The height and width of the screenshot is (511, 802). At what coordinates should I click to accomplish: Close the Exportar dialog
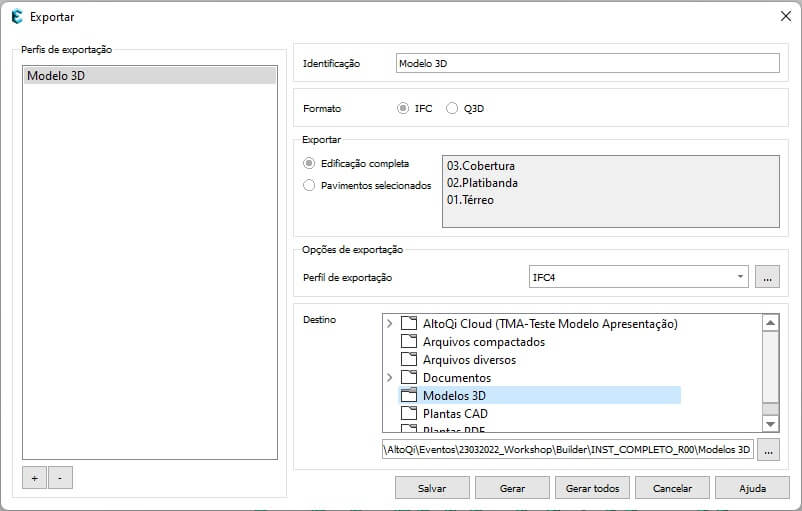(786, 16)
